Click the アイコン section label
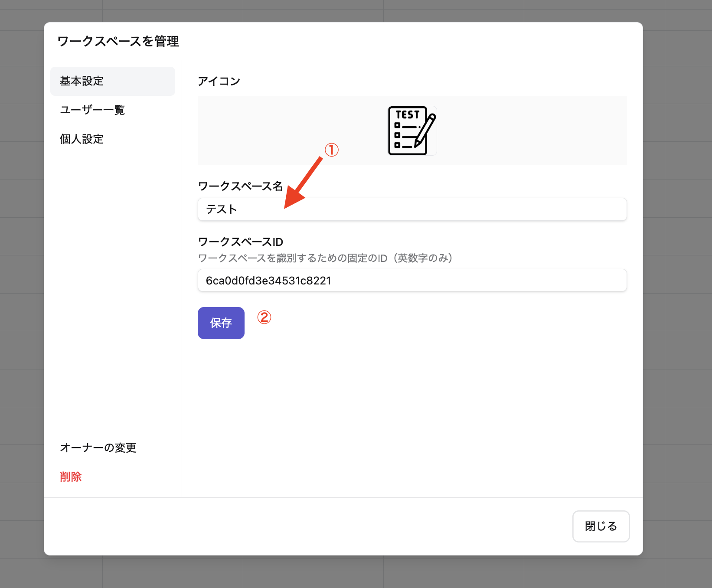 pos(219,81)
